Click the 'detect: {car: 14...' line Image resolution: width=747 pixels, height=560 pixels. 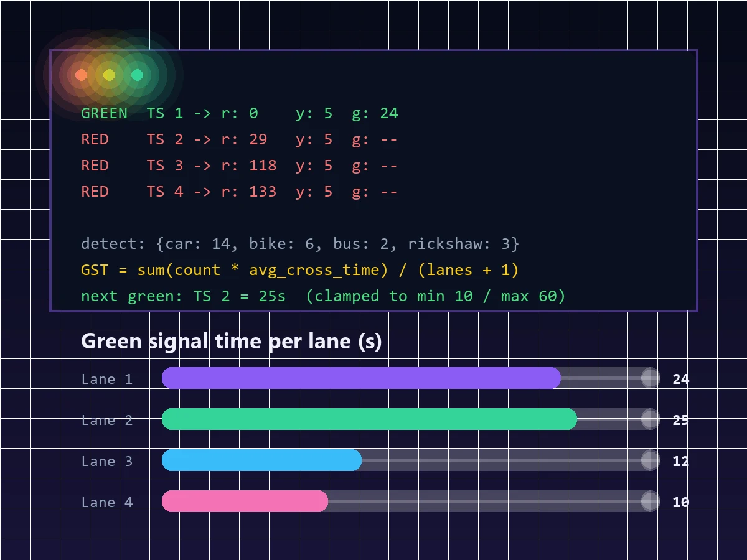300,244
